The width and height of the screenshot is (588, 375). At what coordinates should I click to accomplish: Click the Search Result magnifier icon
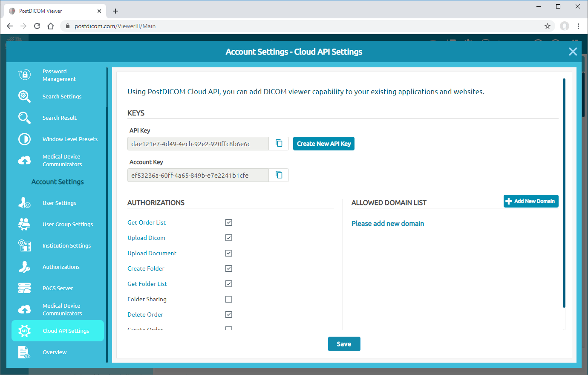[24, 118]
